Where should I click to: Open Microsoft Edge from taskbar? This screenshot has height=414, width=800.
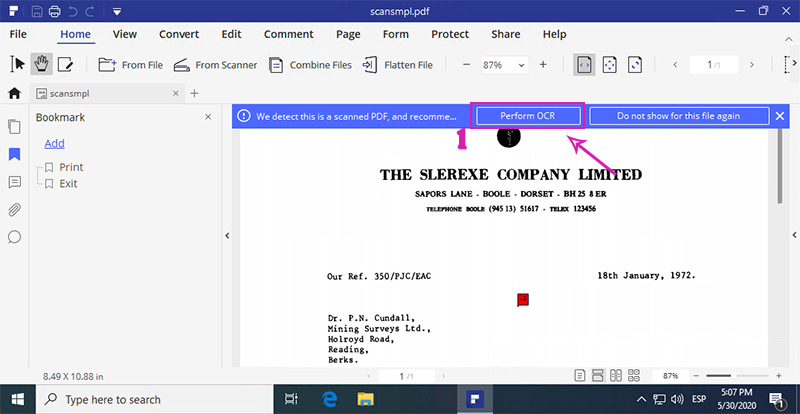(329, 399)
